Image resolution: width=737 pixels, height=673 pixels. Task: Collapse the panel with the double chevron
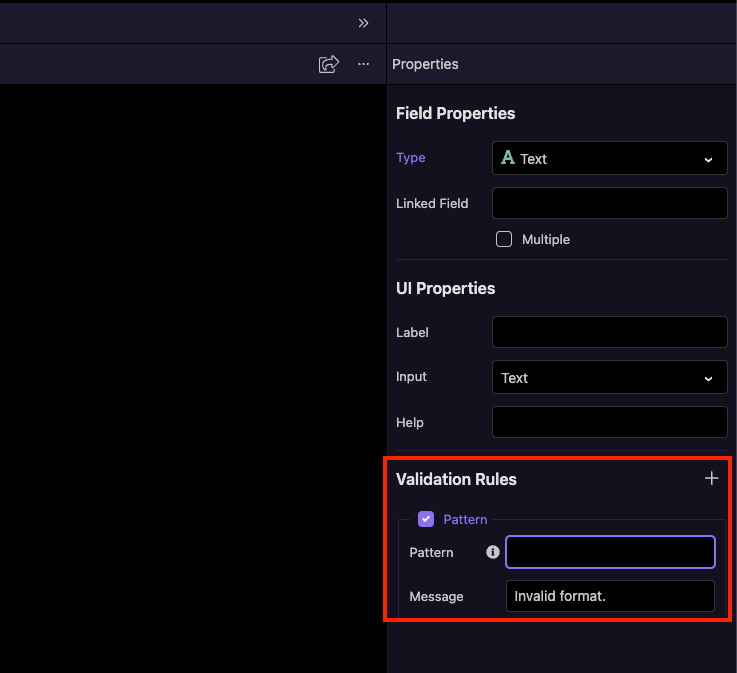[363, 23]
